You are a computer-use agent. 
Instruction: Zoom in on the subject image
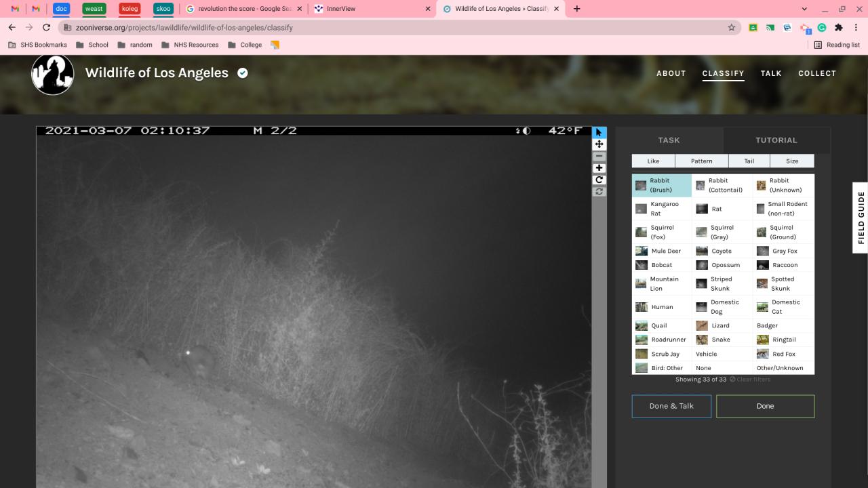[599, 168]
